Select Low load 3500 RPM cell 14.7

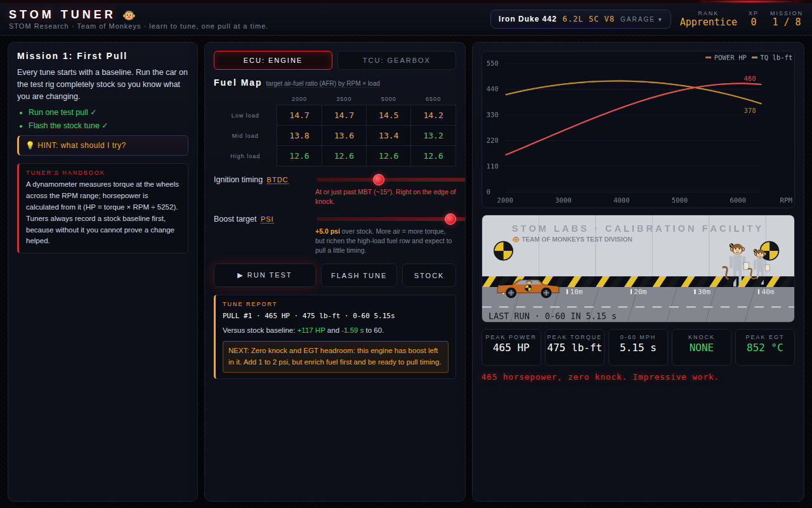[344, 116]
